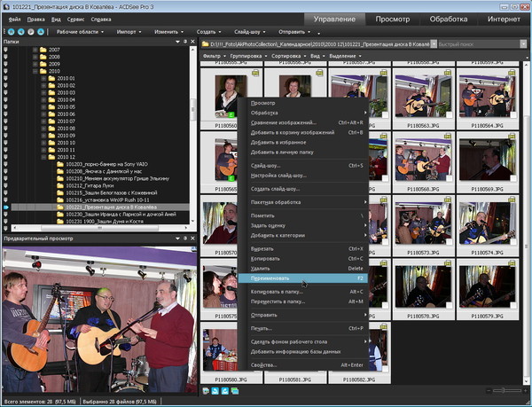Rotate left using bottom toolbar icon
The image size is (532, 407).
pos(215,391)
